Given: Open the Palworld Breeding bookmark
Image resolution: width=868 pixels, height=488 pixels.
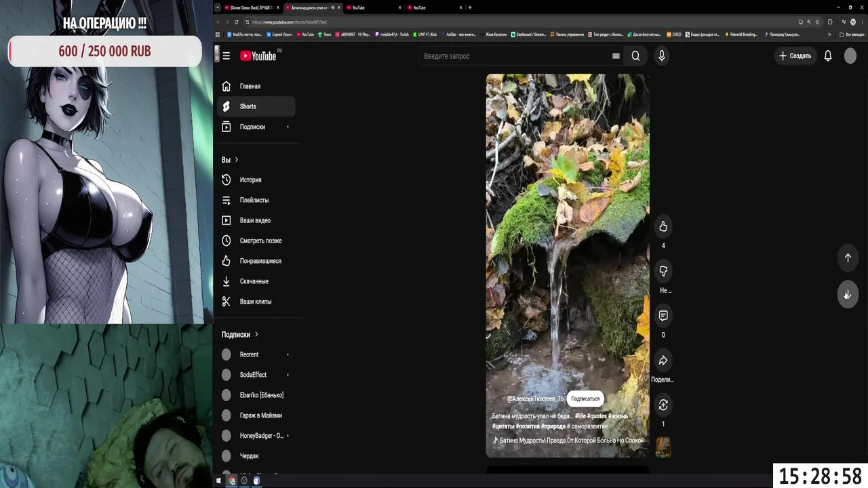Looking at the screenshot, I should pos(741,34).
